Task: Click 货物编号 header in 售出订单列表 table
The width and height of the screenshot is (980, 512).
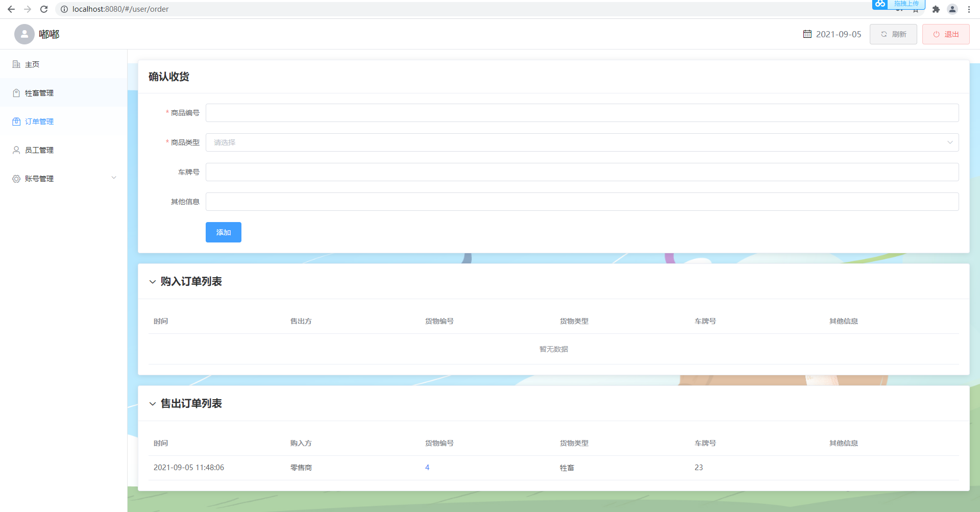Action: pos(439,443)
